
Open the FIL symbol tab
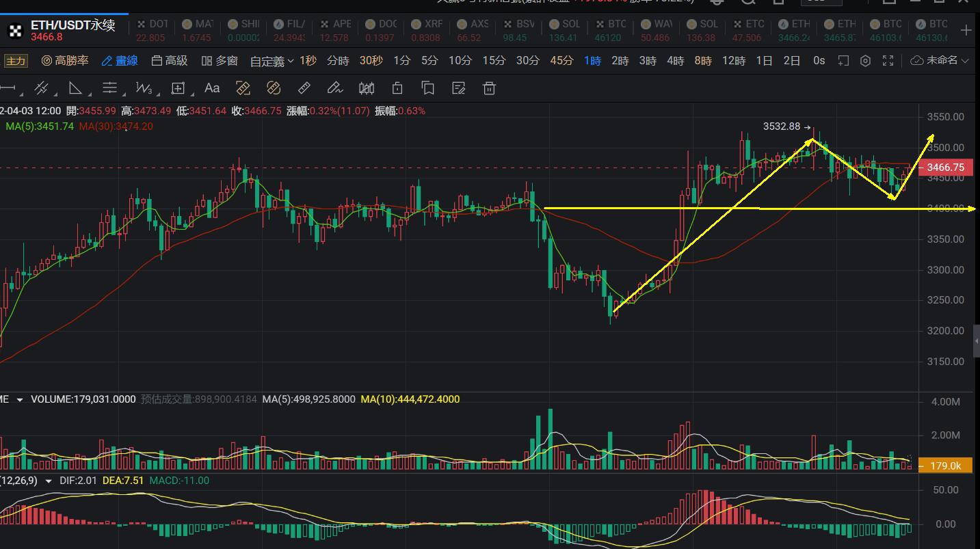[x=289, y=31]
